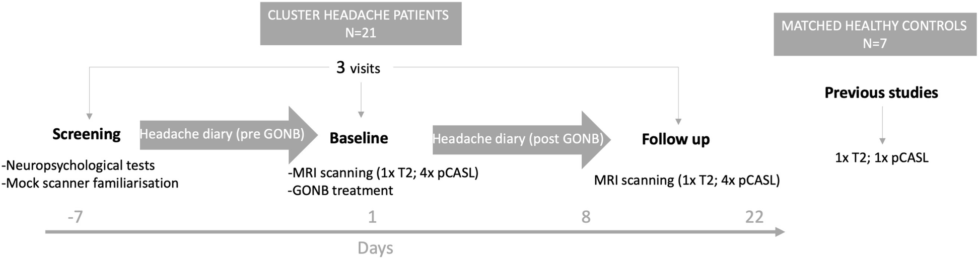Viewport: 980px width, 259px height.
Task: Select day -7 on the timeline
Action: coord(75,217)
